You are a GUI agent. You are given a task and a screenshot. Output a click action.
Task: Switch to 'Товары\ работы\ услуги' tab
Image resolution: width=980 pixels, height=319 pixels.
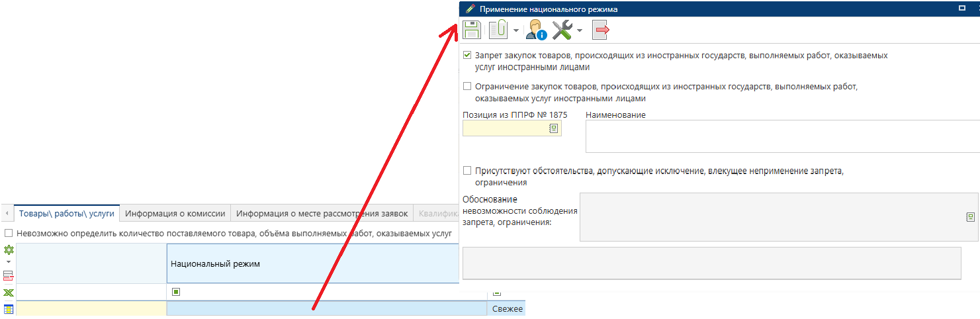click(x=67, y=214)
